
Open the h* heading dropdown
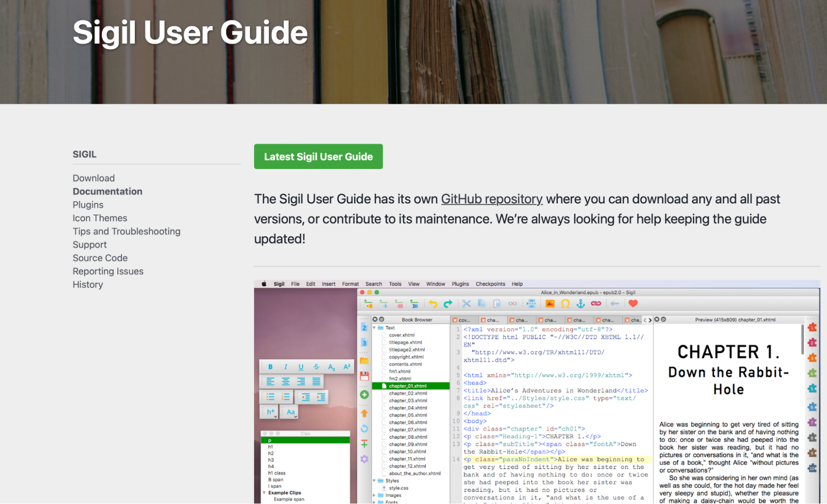click(270, 412)
